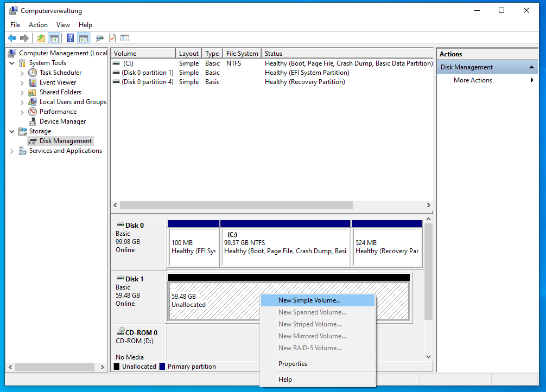Expand the Services and Applications node
The height and width of the screenshot is (392, 546).
[x=12, y=151]
